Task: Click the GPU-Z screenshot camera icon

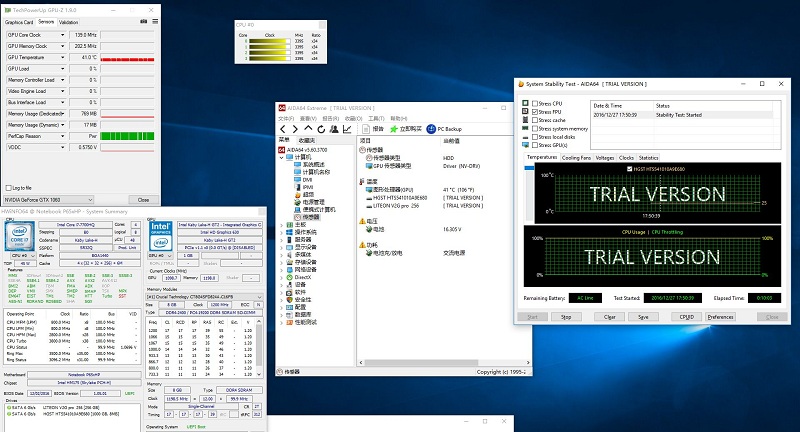Action: pyautogui.click(x=141, y=21)
